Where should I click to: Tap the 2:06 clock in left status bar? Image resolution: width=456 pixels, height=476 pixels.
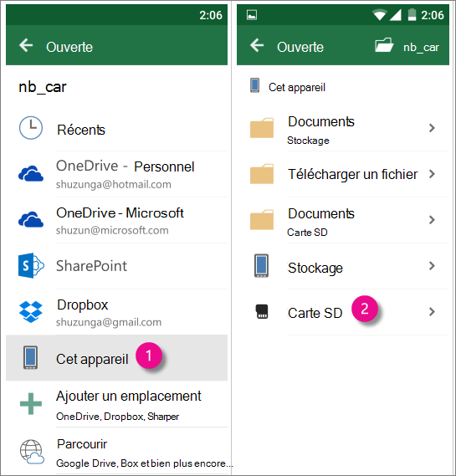coord(211,15)
